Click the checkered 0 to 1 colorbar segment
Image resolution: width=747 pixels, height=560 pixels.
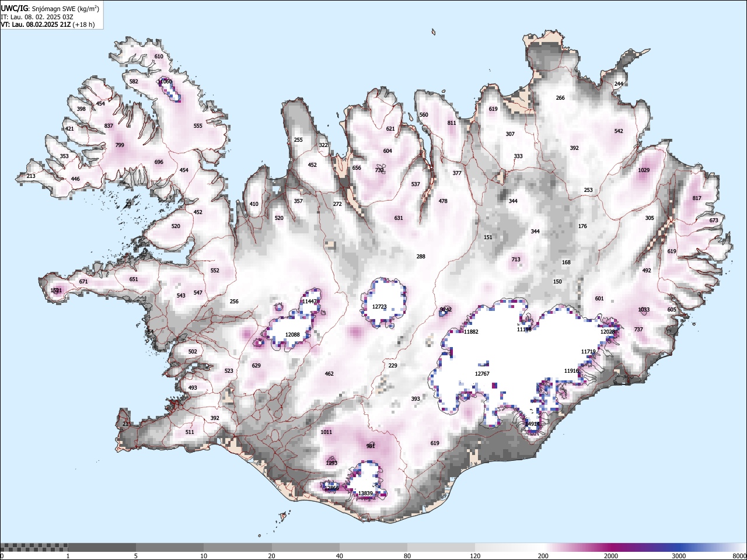click(x=34, y=547)
